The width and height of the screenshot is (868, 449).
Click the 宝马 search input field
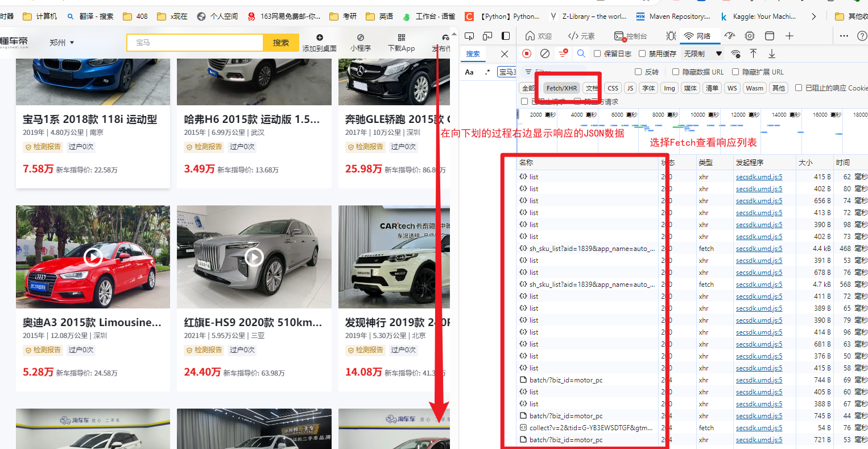pos(195,43)
